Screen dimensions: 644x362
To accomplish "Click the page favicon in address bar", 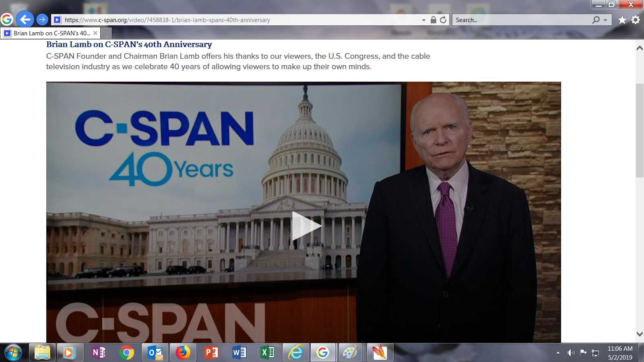I will pos(57,20).
